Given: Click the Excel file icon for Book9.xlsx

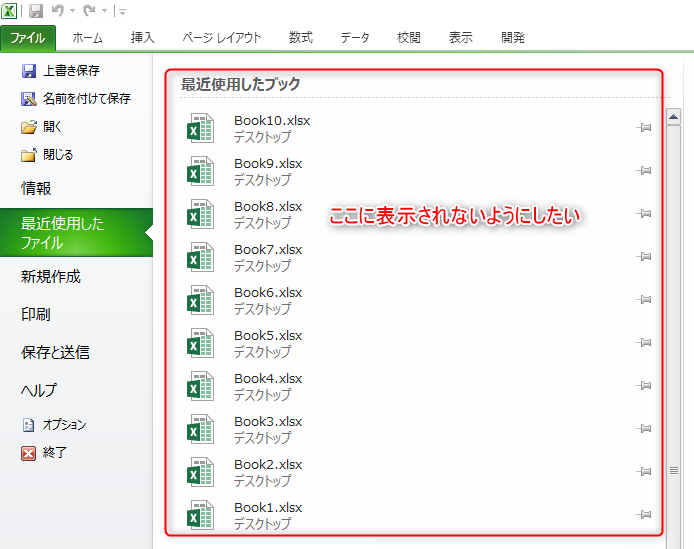Looking at the screenshot, I should tap(200, 171).
